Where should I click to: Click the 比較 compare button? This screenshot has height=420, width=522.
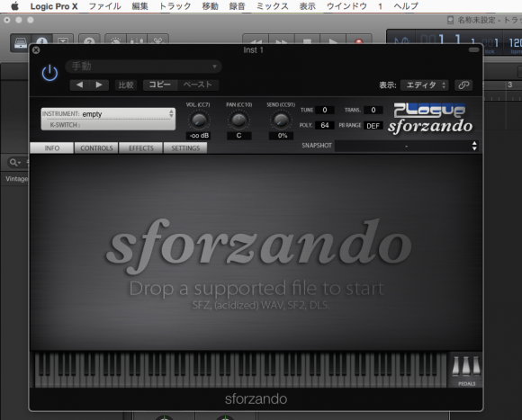126,85
